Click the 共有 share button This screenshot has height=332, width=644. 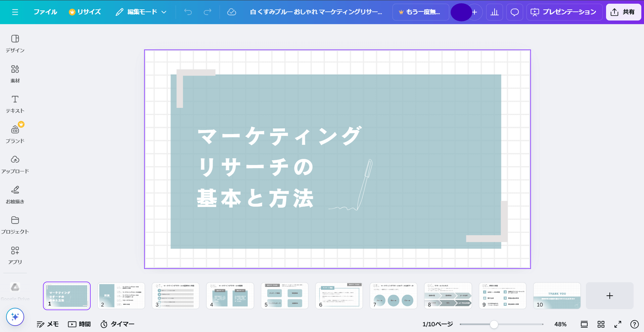pyautogui.click(x=623, y=12)
